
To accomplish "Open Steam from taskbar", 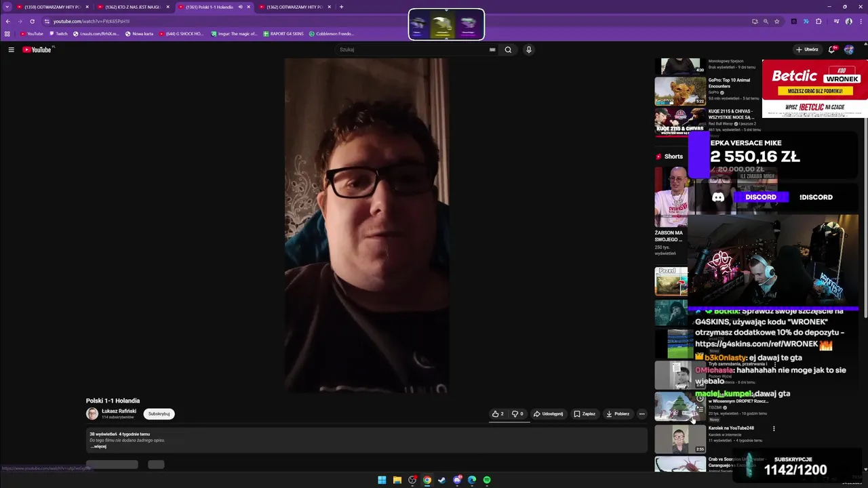I will coord(442,480).
